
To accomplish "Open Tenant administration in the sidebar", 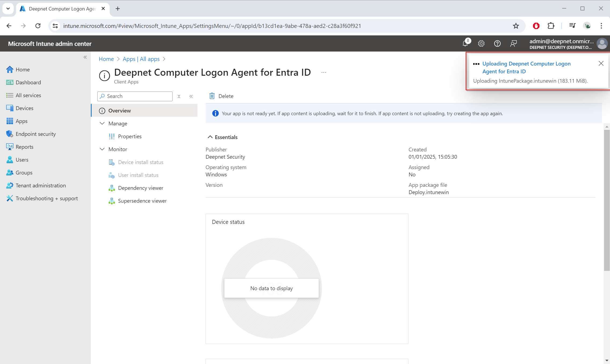I will pyautogui.click(x=41, y=185).
